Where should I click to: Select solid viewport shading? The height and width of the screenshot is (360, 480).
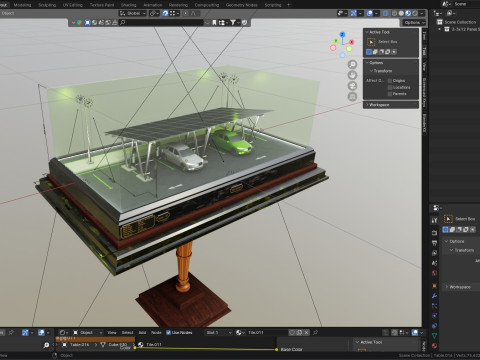point(401,13)
